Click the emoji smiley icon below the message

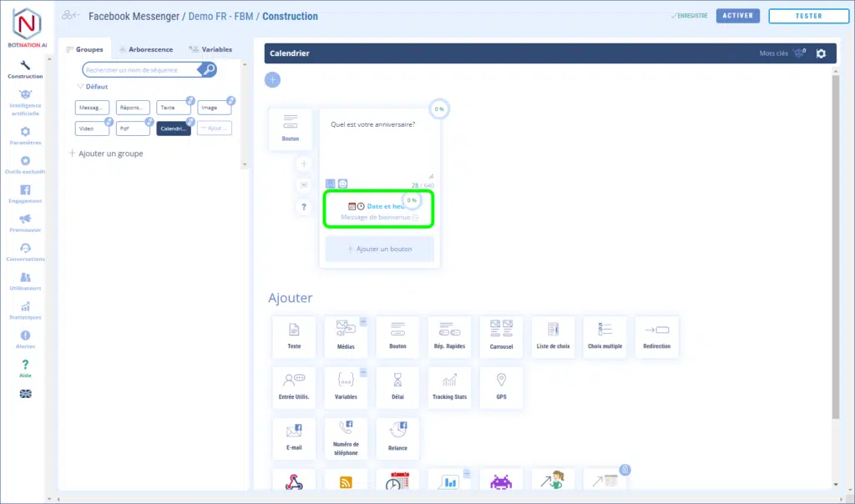click(x=343, y=184)
